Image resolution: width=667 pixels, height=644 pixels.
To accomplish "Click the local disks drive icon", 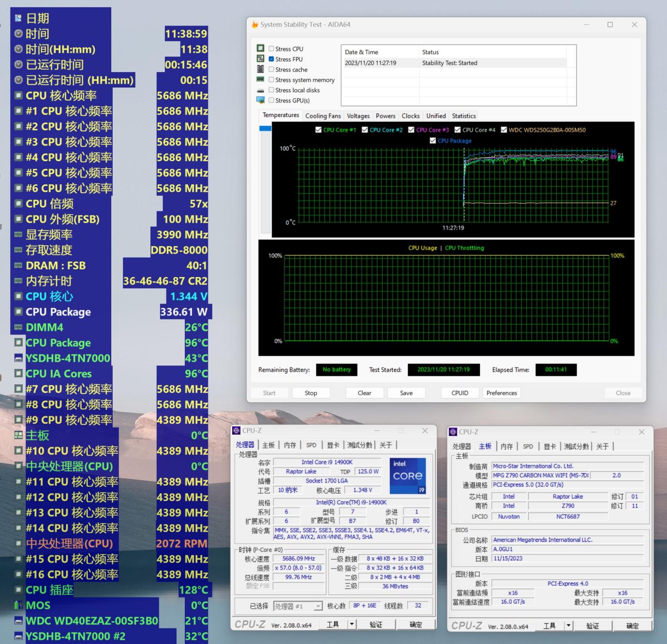I will 260,90.
